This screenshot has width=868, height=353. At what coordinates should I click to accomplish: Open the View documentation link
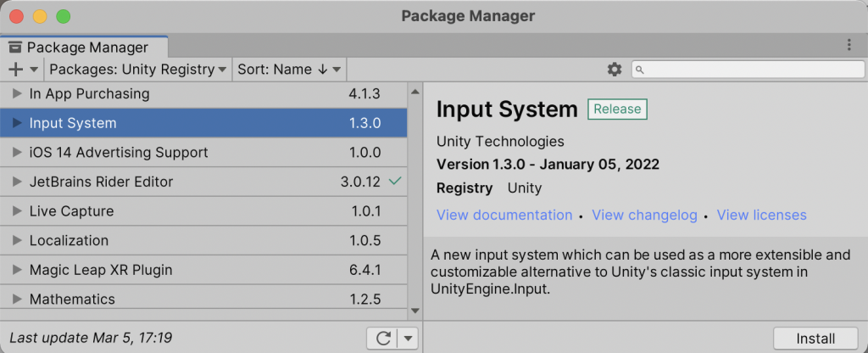pos(504,216)
